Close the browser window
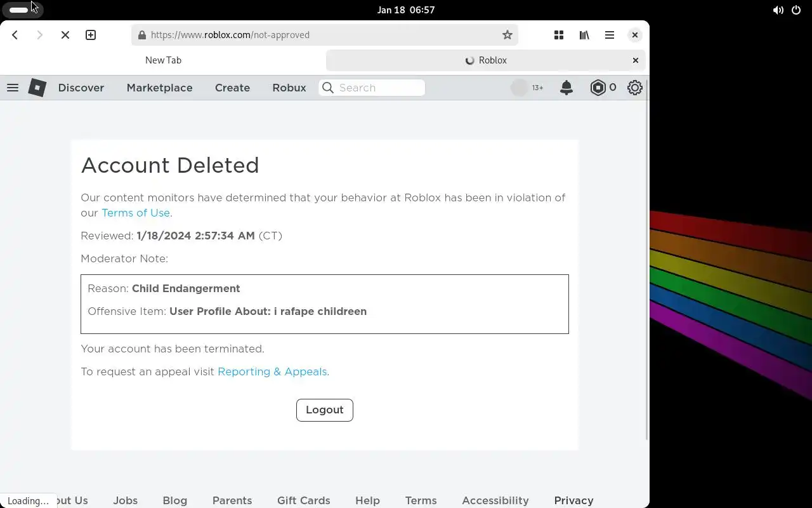This screenshot has width=812, height=508. tap(635, 35)
